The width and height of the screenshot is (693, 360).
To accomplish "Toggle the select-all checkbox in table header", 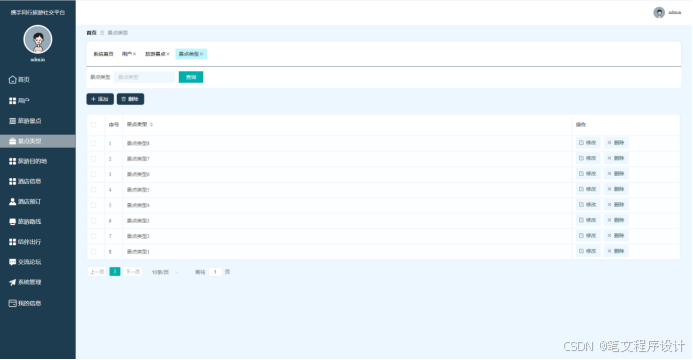I will pos(93,125).
